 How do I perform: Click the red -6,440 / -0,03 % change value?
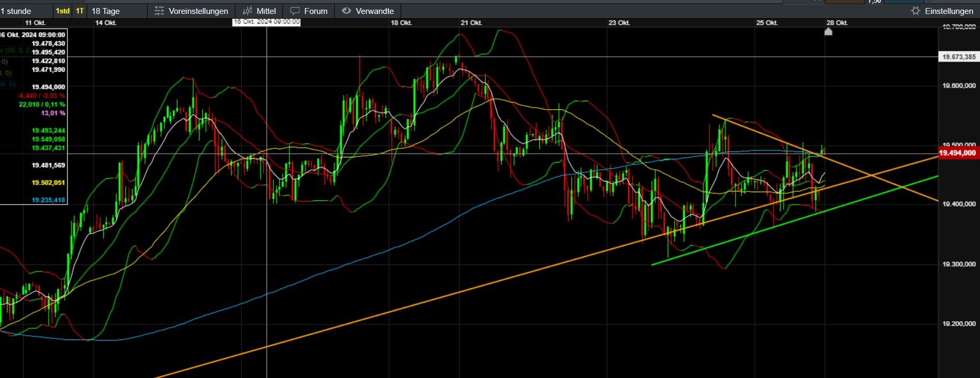[x=41, y=96]
